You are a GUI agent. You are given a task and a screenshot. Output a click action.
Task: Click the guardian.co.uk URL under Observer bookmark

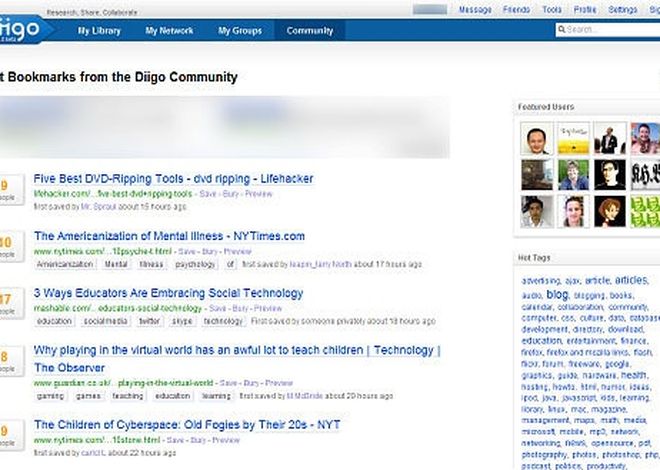123,383
